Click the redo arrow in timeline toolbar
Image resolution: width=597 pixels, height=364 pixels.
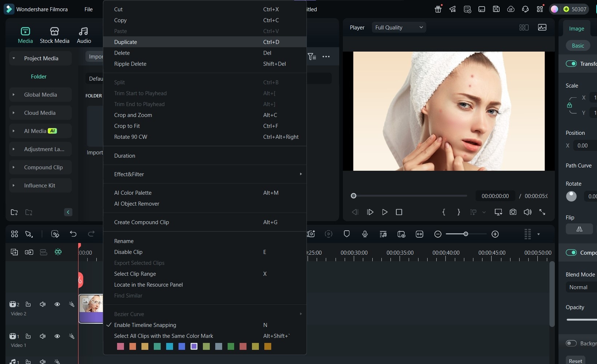coord(91,234)
